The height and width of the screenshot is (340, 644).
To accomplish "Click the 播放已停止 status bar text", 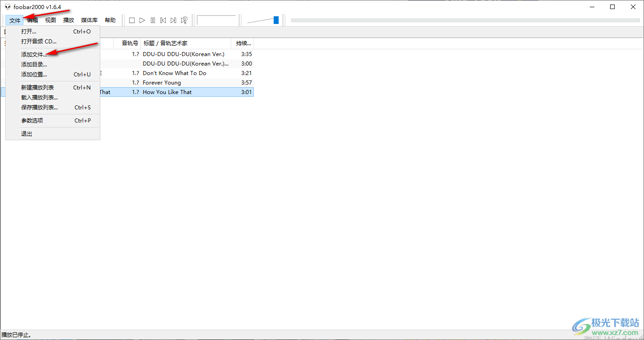I will (16, 335).
